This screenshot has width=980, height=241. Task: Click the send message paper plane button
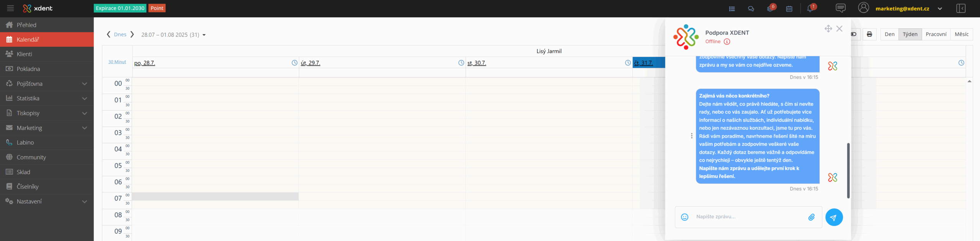[x=834, y=217]
